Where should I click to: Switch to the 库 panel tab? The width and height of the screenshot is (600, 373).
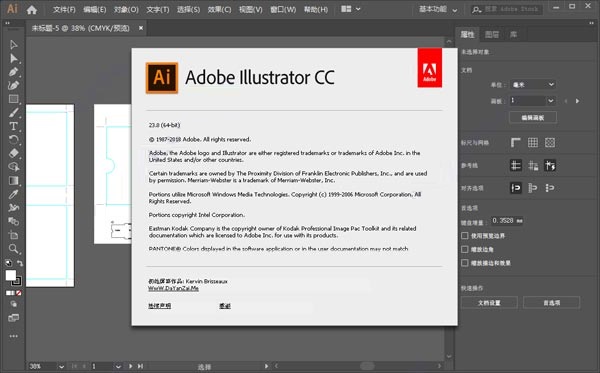(514, 34)
